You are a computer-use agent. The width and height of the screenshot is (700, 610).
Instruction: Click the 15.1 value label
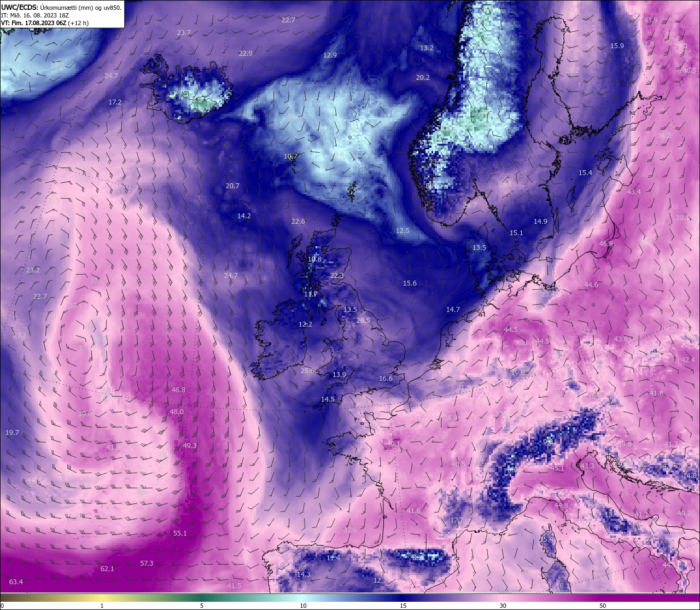(x=516, y=233)
